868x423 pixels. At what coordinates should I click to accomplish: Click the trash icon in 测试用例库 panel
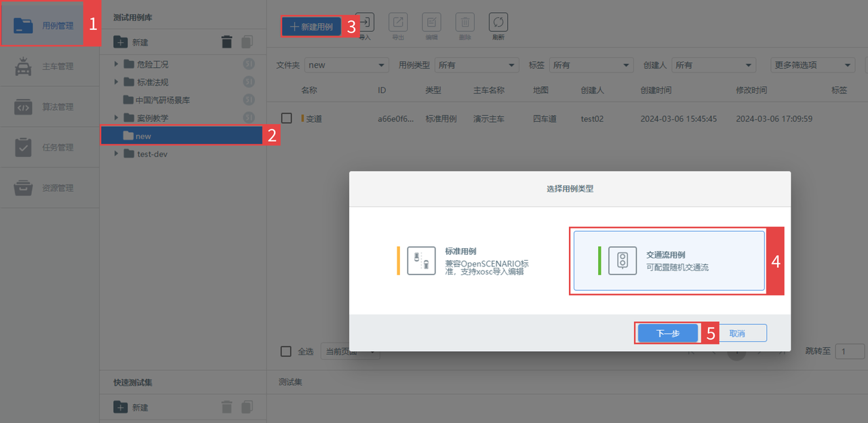click(226, 42)
